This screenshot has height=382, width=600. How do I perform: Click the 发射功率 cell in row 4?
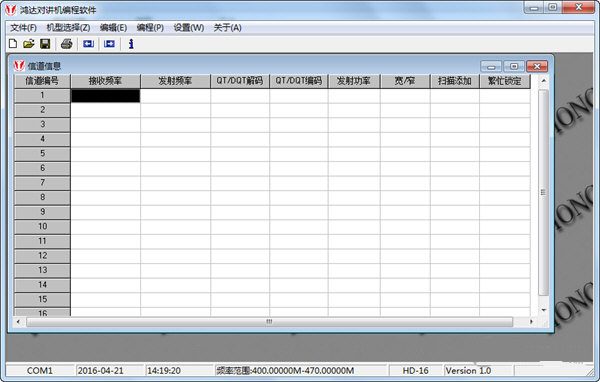[x=354, y=139]
